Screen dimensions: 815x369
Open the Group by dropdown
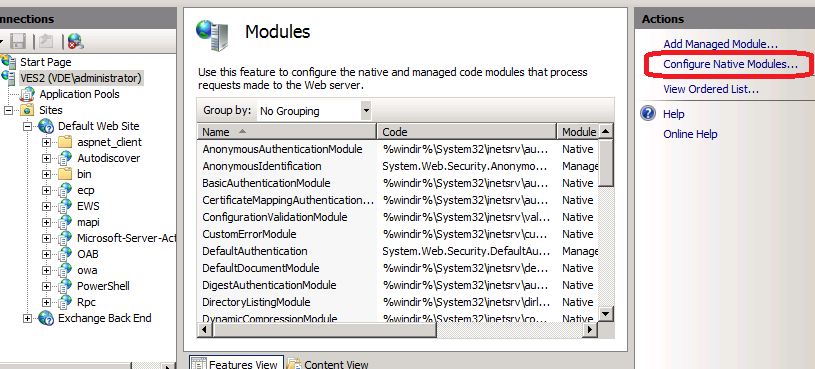pos(366,111)
